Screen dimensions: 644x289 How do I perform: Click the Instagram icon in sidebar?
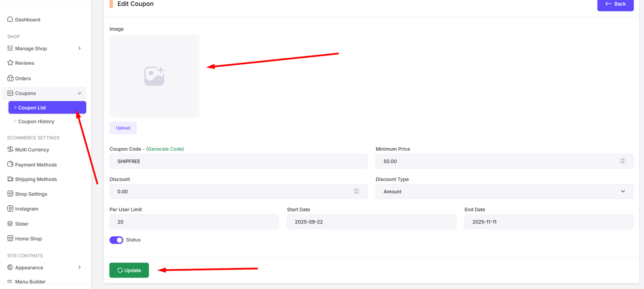click(x=10, y=209)
